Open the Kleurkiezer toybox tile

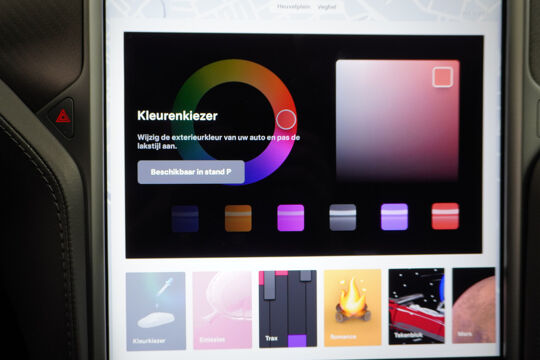(156, 311)
